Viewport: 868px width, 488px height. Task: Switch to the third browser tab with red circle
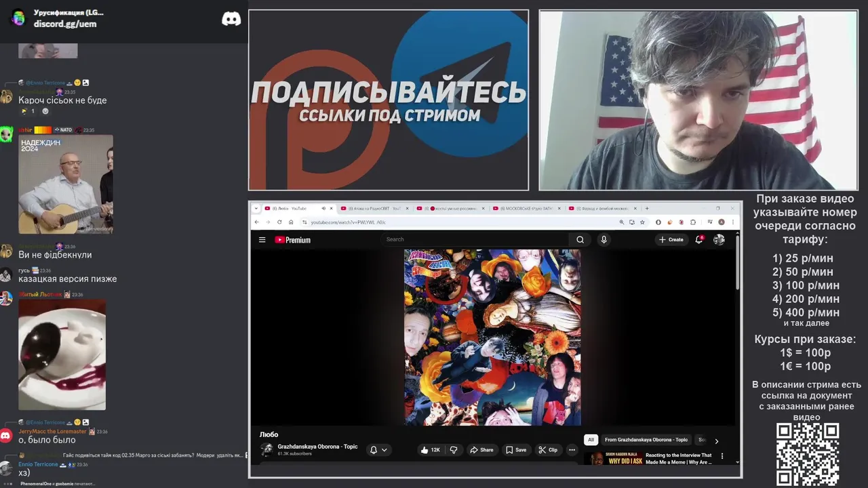tap(450, 208)
